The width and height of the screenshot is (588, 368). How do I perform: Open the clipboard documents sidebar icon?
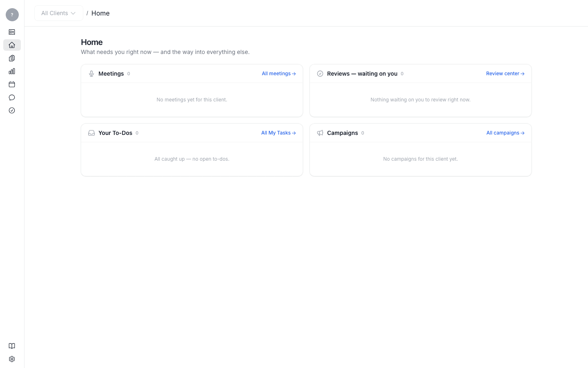coord(12,58)
